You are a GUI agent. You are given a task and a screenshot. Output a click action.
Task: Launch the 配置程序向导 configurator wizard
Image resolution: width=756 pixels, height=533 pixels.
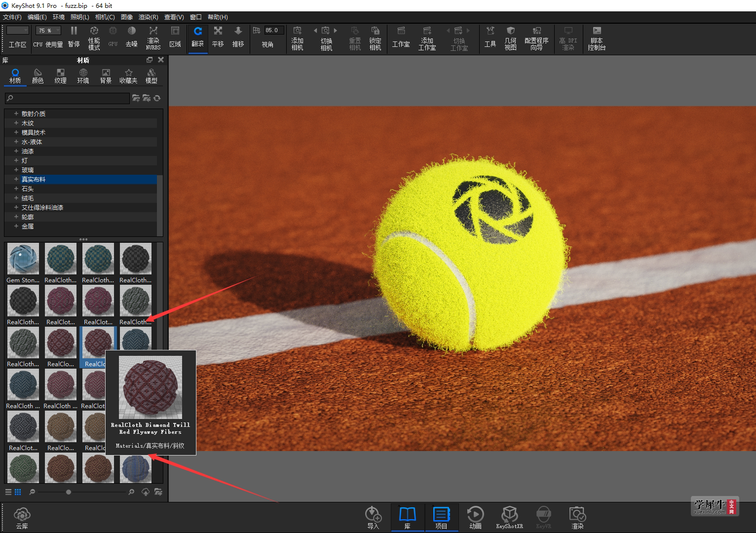tap(536, 38)
